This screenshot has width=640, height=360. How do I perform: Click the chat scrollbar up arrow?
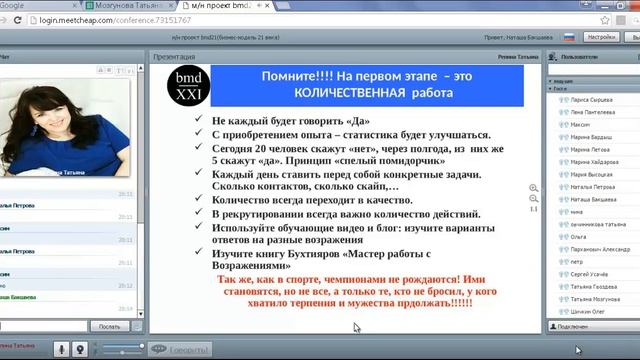pos(141,68)
